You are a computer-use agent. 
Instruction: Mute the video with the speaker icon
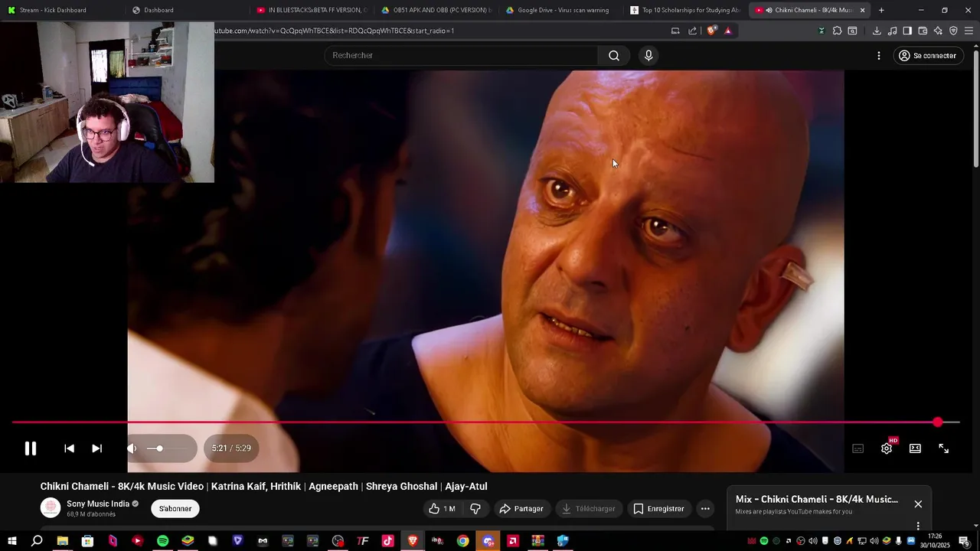tap(132, 448)
